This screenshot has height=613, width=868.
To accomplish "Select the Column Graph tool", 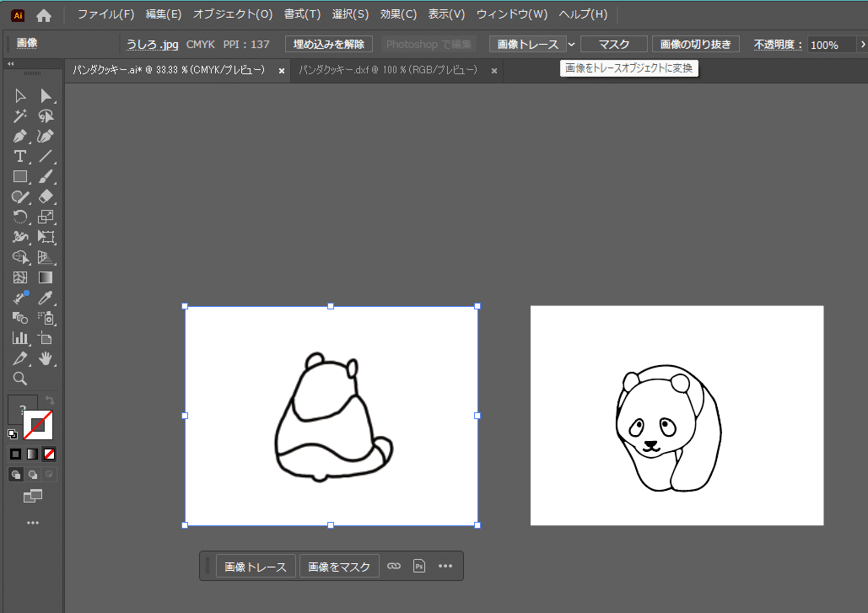I will coord(20,338).
